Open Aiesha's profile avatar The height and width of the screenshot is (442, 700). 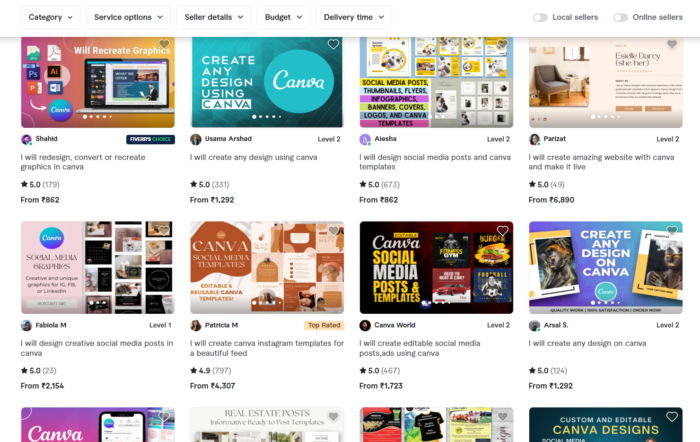click(365, 139)
